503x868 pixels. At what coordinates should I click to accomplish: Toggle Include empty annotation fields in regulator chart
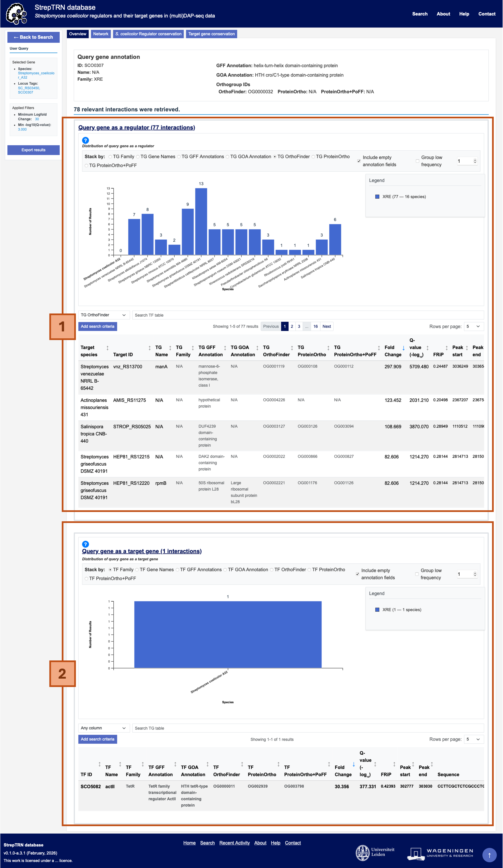tap(359, 161)
